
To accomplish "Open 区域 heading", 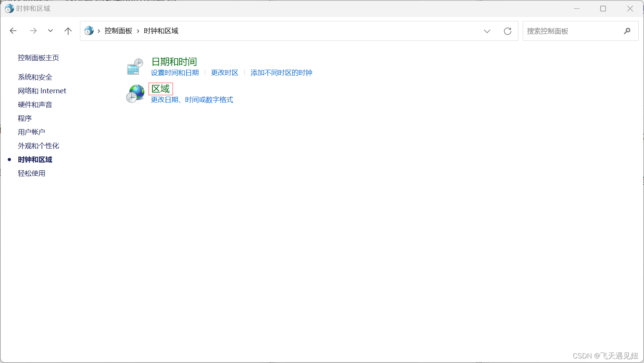I will pyautogui.click(x=161, y=89).
